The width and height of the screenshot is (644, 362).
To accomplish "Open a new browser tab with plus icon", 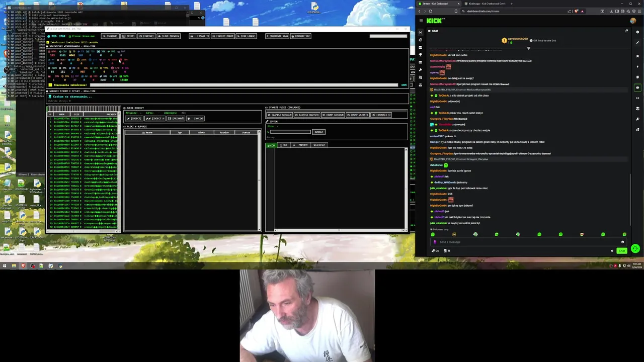I will 512,4.
